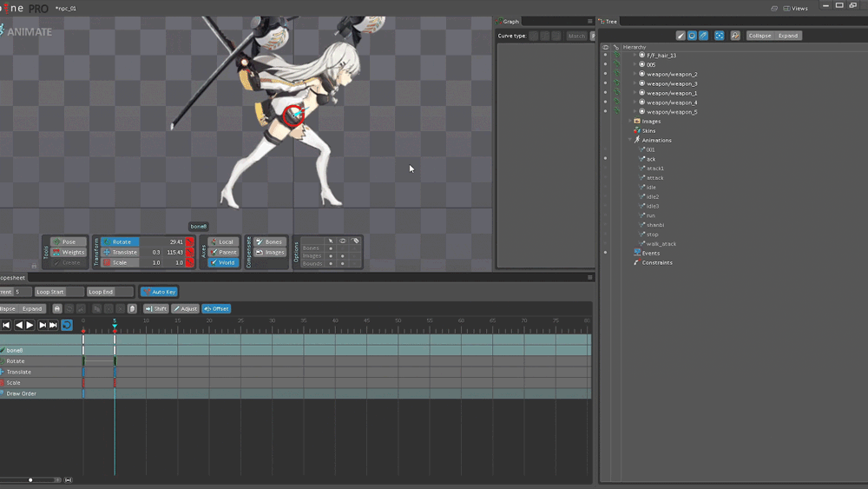Toggle the Bones select option dot

331,248
